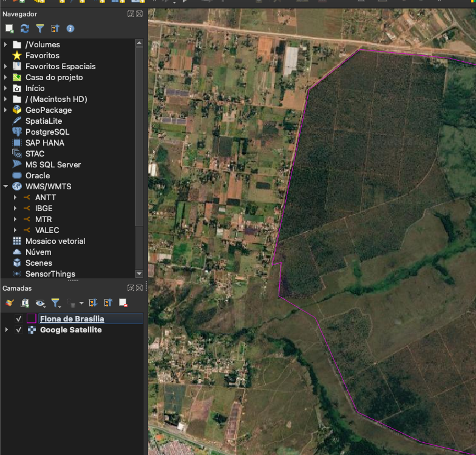Collapse all items in Navegador

coord(55,29)
